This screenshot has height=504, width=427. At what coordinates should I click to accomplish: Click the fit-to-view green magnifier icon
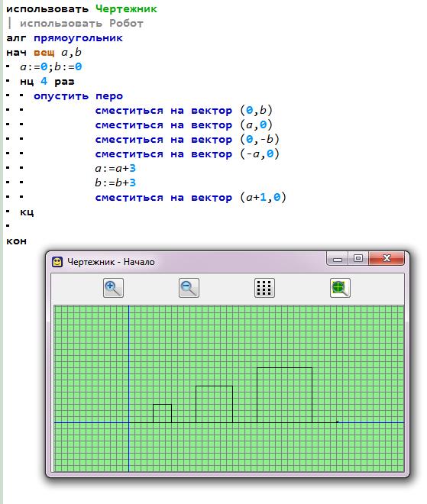pyautogui.click(x=340, y=288)
